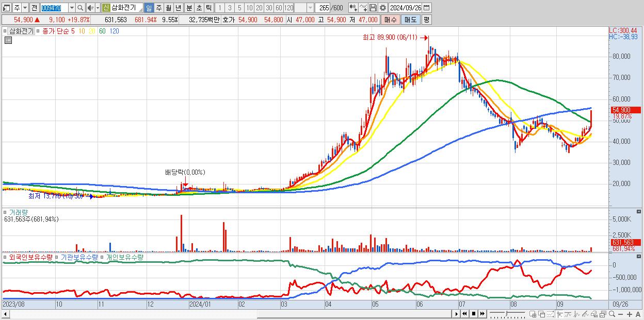644x320 pixels.
Task: Expand the stock code history dropdown
Action: pos(72,8)
